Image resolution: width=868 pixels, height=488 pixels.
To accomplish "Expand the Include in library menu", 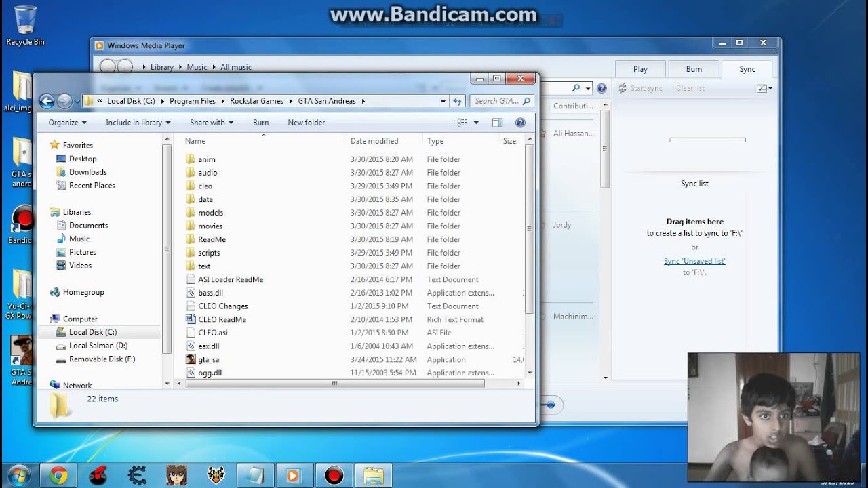I will (138, 123).
